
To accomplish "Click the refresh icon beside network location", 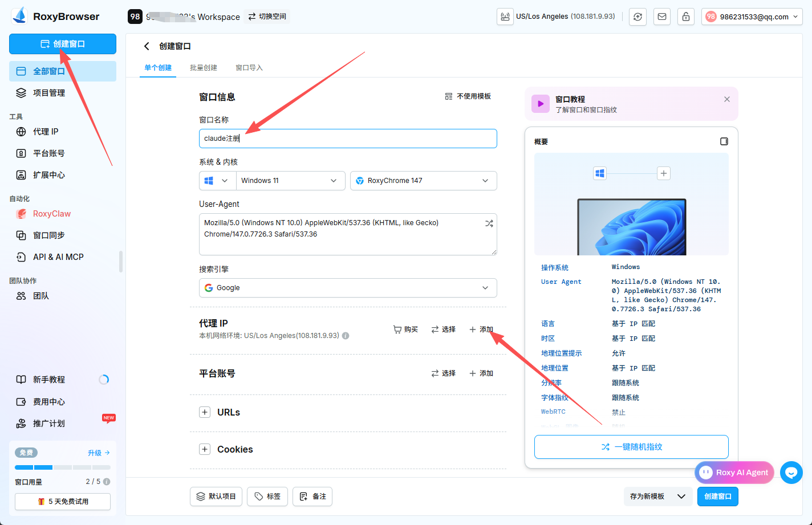I will click(x=638, y=17).
